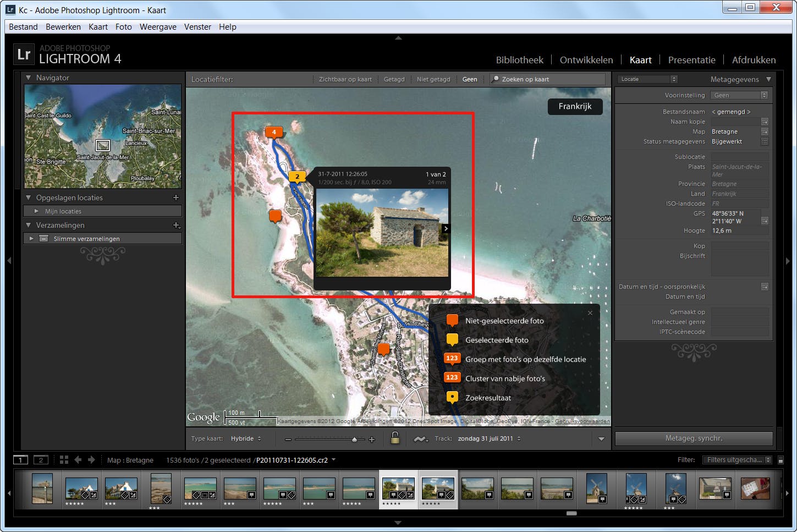Click the orange cluster marker numbered 4
Viewport: 797px width, 532px height.
(x=274, y=132)
